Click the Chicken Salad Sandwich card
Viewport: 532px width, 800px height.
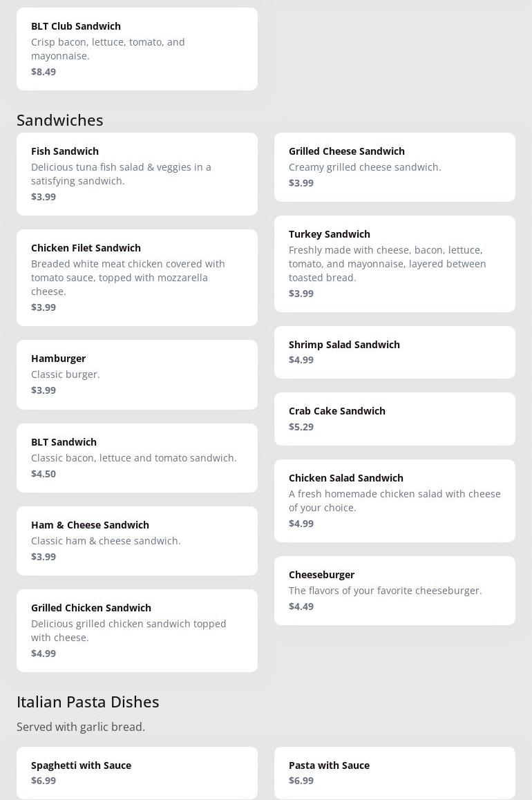(x=395, y=500)
